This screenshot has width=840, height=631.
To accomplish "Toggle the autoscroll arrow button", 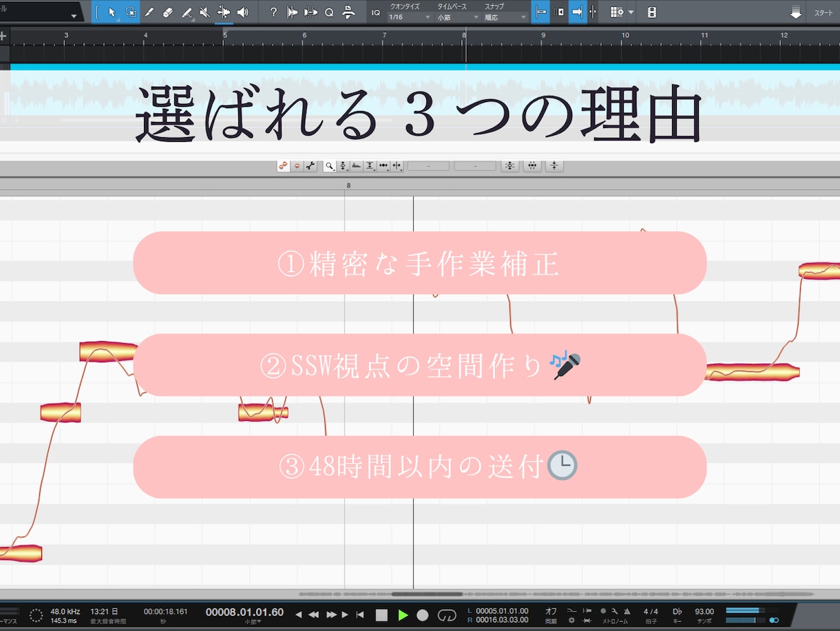I will tap(577, 12).
